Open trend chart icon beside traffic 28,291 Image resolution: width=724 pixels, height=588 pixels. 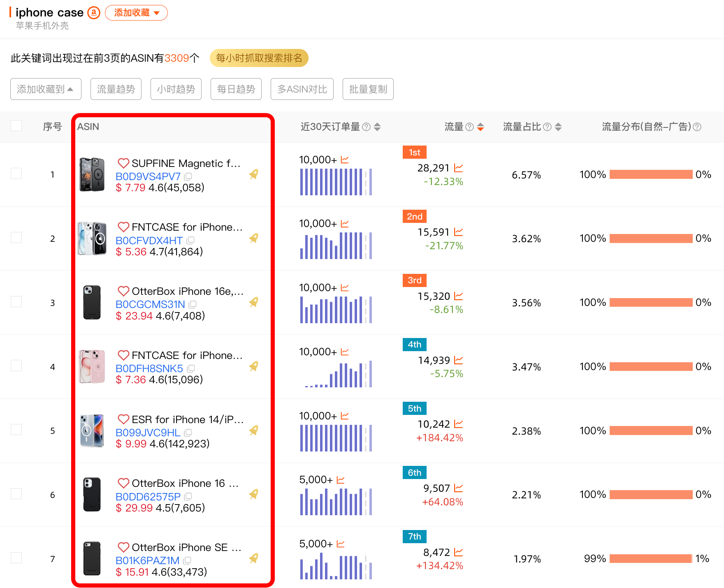tap(458, 168)
